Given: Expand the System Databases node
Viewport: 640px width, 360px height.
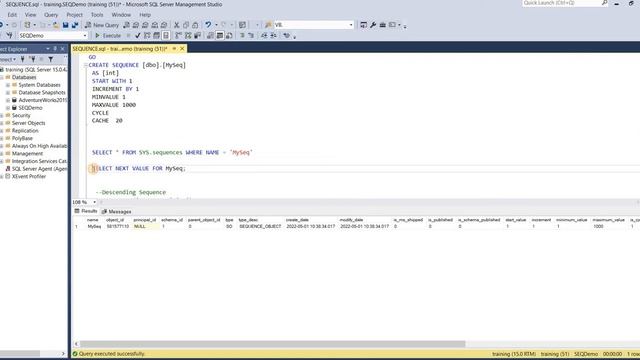Looking at the screenshot, I should point(8,85).
